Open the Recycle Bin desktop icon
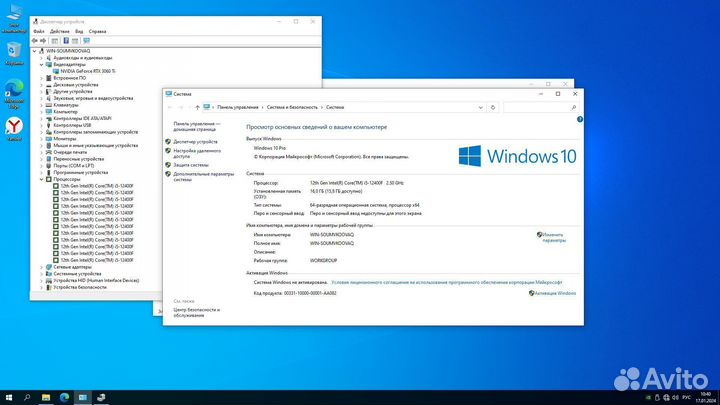 [x=14, y=54]
